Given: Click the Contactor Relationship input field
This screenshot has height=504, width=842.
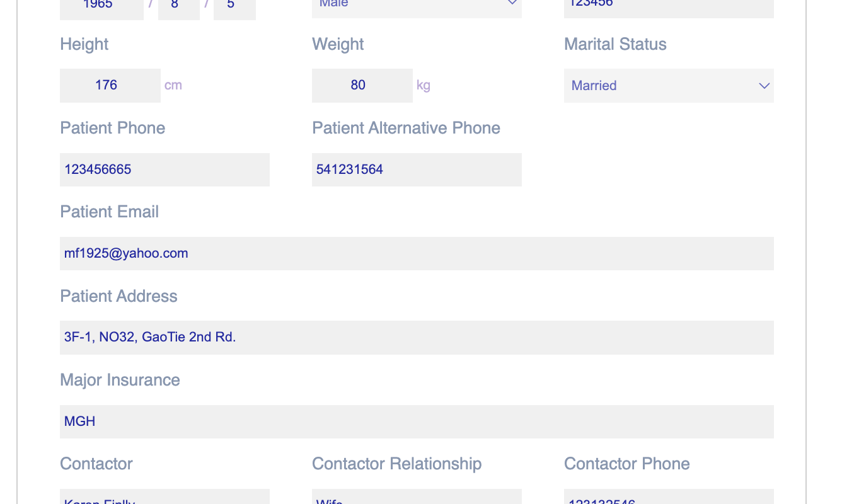Looking at the screenshot, I should [x=417, y=498].
